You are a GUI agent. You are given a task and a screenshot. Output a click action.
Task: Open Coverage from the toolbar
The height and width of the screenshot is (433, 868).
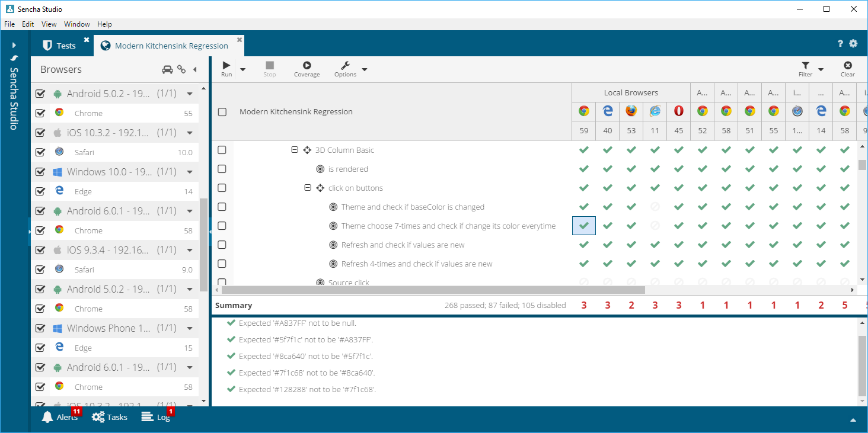pyautogui.click(x=307, y=69)
